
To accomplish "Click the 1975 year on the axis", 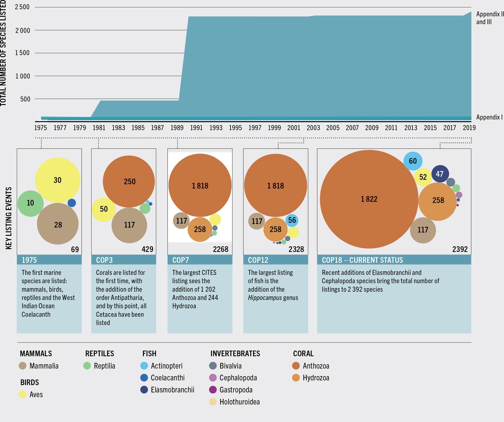I will point(41,127).
